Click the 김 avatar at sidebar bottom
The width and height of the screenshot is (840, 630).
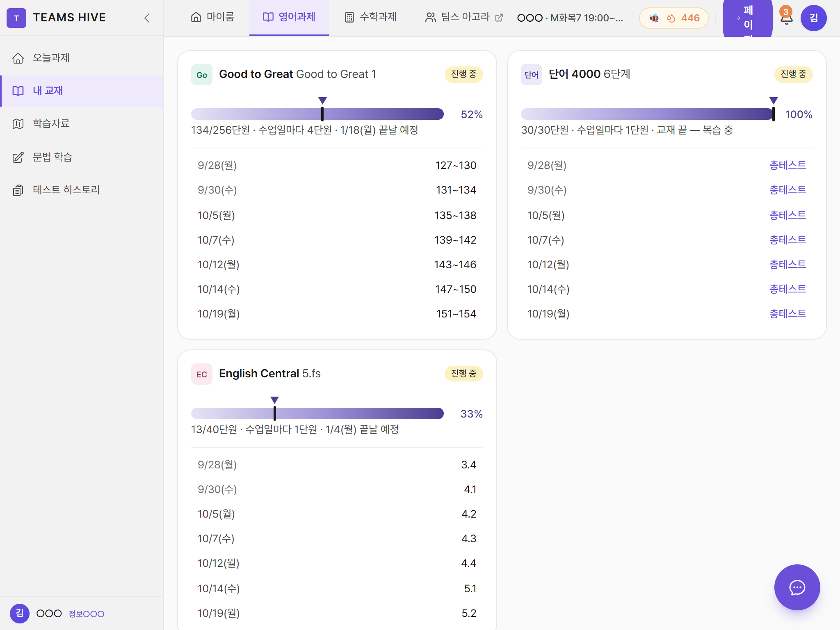pos(20,614)
